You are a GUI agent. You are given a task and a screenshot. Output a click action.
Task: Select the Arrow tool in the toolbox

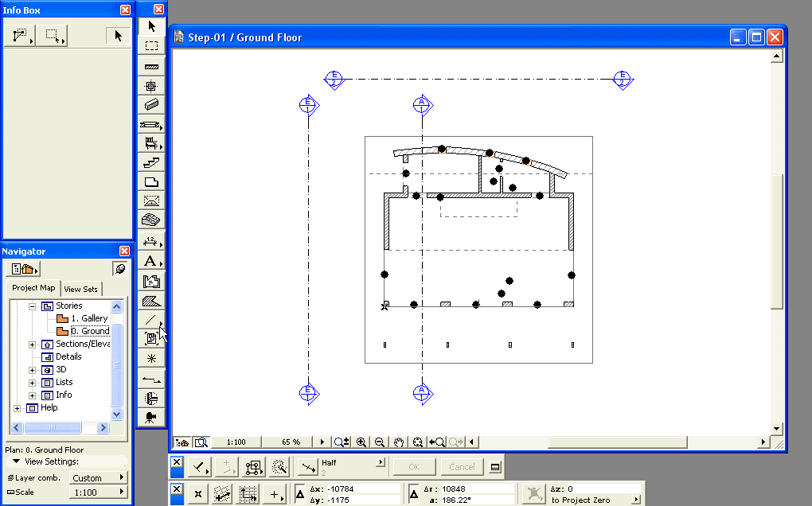pos(151,27)
